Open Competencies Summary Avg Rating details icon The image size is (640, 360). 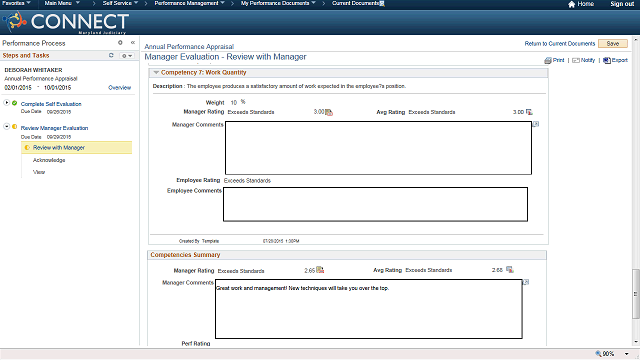tap(509, 269)
